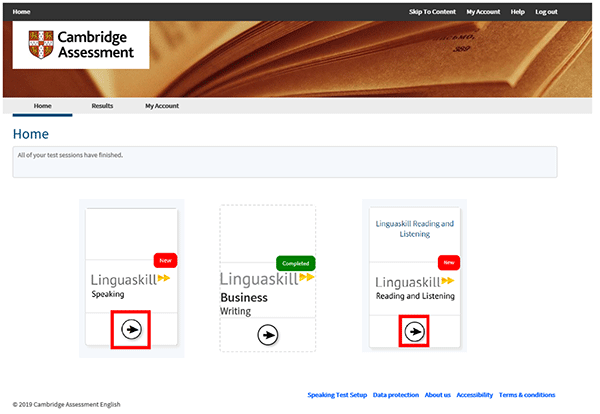The height and width of the screenshot is (414, 600).
Task: Open About us footer link
Action: (x=438, y=394)
